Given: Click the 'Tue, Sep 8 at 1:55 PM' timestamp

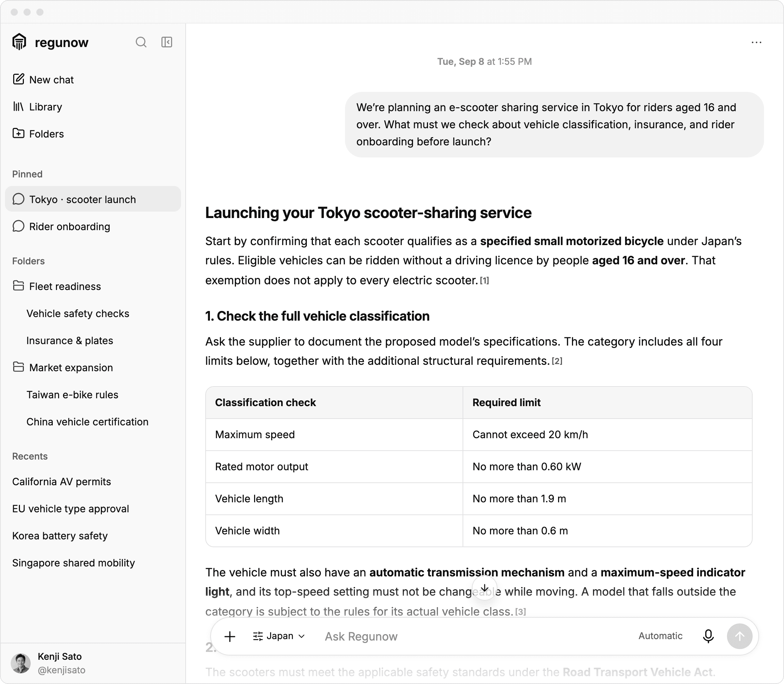Looking at the screenshot, I should (484, 61).
